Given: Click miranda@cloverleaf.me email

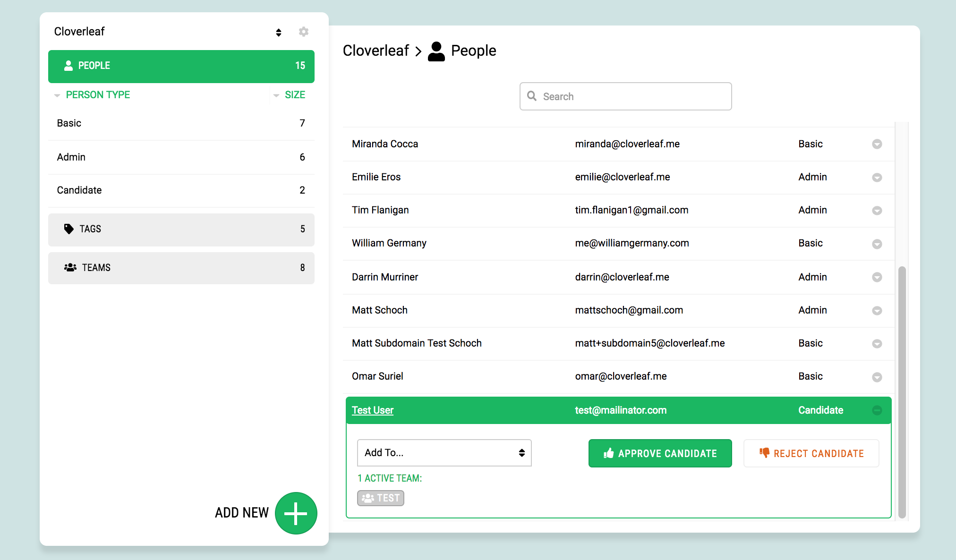Looking at the screenshot, I should pyautogui.click(x=627, y=144).
